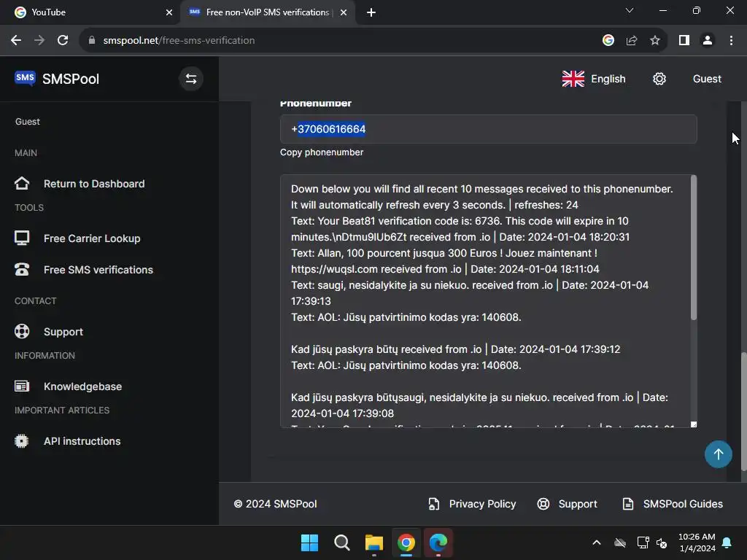The height and width of the screenshot is (560, 747).
Task: Click the lock icon in address bar
Action: (92, 41)
